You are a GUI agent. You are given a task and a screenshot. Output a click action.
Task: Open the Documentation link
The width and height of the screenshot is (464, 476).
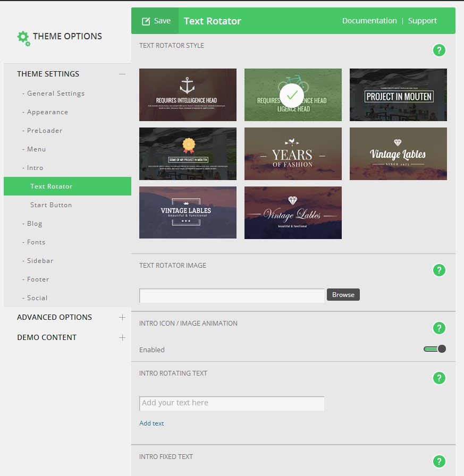[x=369, y=21]
